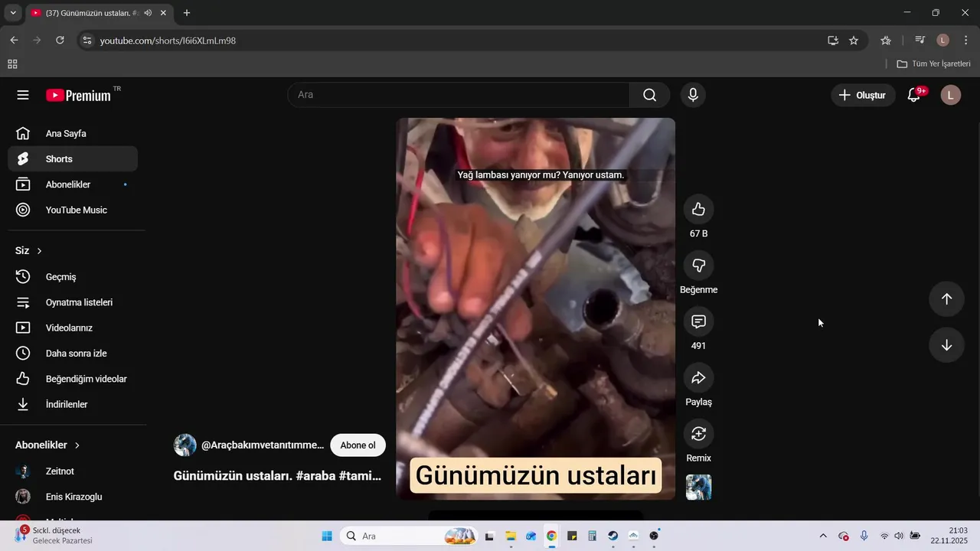Open the Chrome profile L avatar
The width and height of the screenshot is (980, 551).
pyautogui.click(x=942, y=40)
